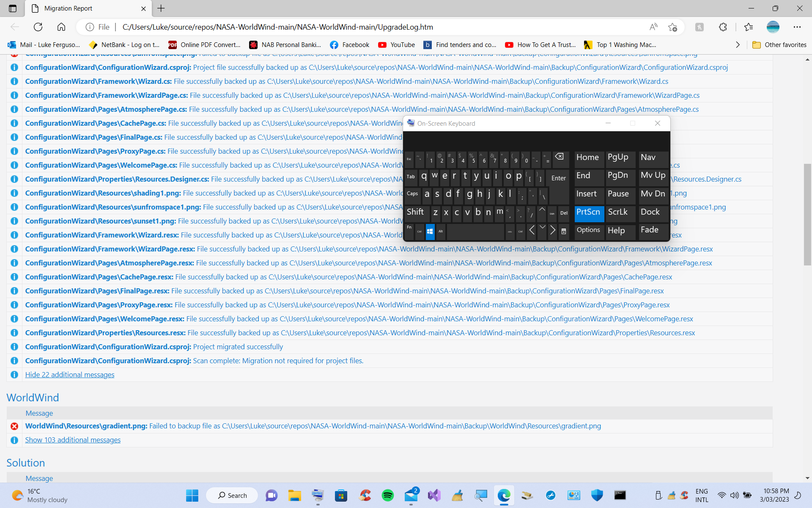Click the address bar URL
812x508 pixels.
(278, 27)
